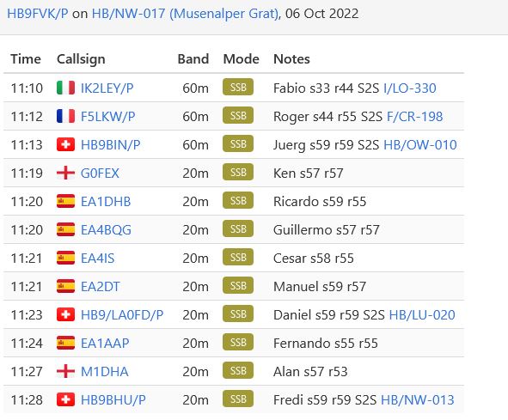Open callsign HB9BHU/P profile
508x420 pixels.
coord(113,400)
